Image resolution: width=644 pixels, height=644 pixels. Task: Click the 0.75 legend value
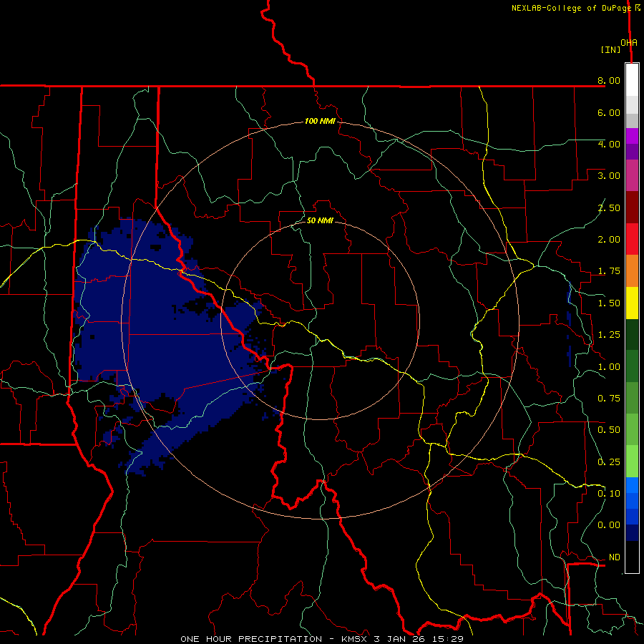coord(609,399)
